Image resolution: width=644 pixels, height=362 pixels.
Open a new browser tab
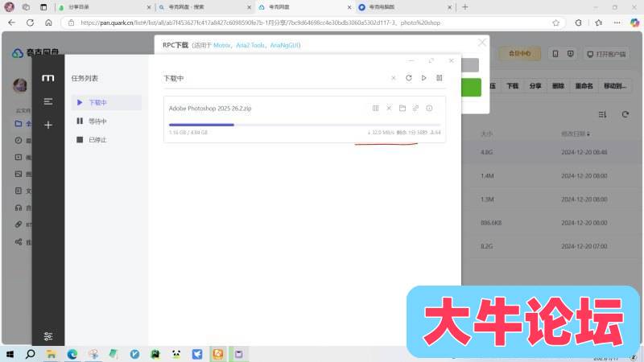465,7
